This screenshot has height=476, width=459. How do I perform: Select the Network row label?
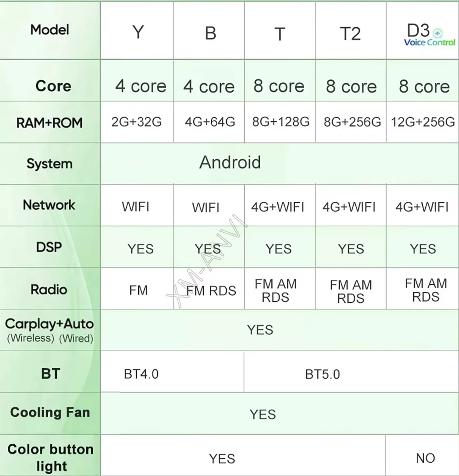click(49, 205)
